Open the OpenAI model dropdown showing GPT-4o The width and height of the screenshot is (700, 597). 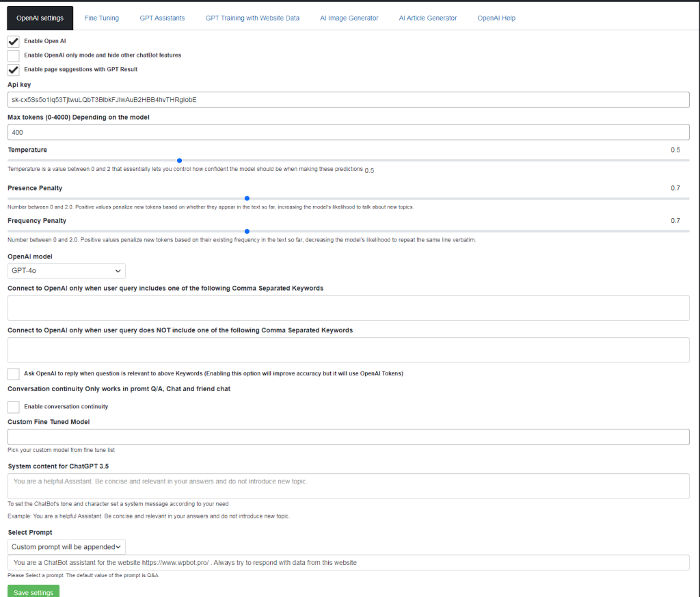(66, 271)
